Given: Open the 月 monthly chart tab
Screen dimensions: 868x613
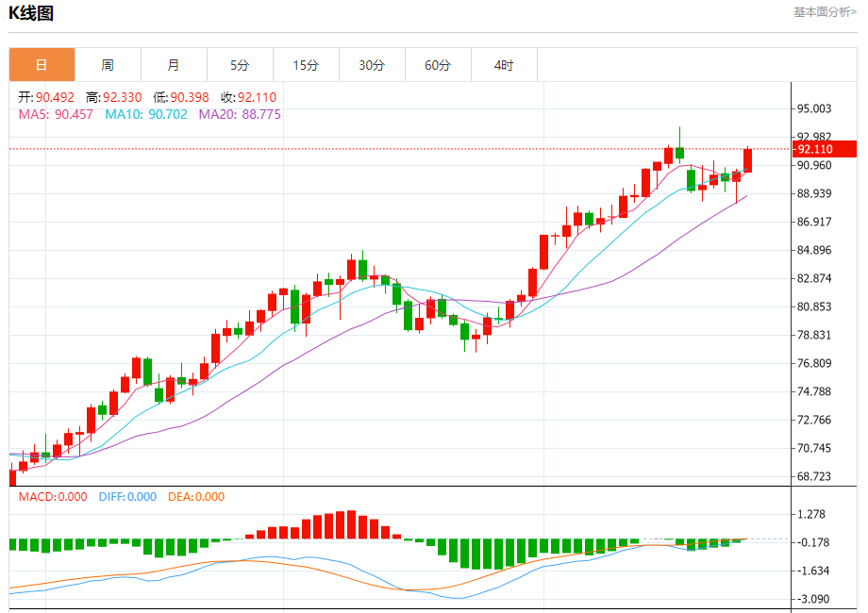Looking at the screenshot, I should pyautogui.click(x=174, y=65).
